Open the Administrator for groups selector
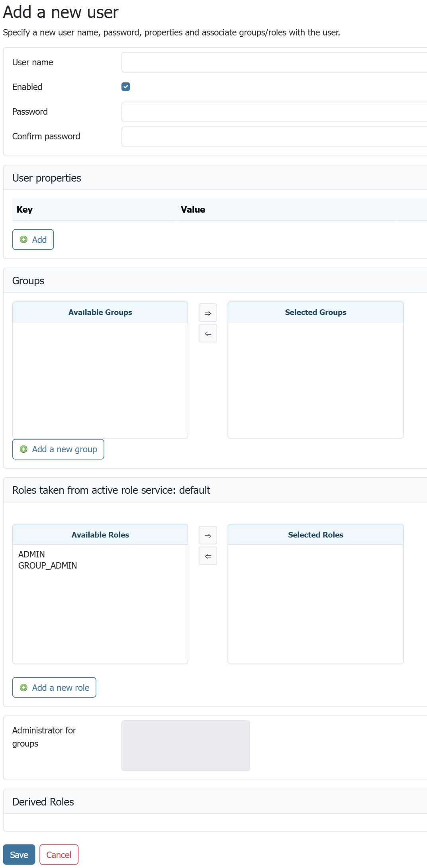The height and width of the screenshot is (868, 427). pyautogui.click(x=186, y=745)
